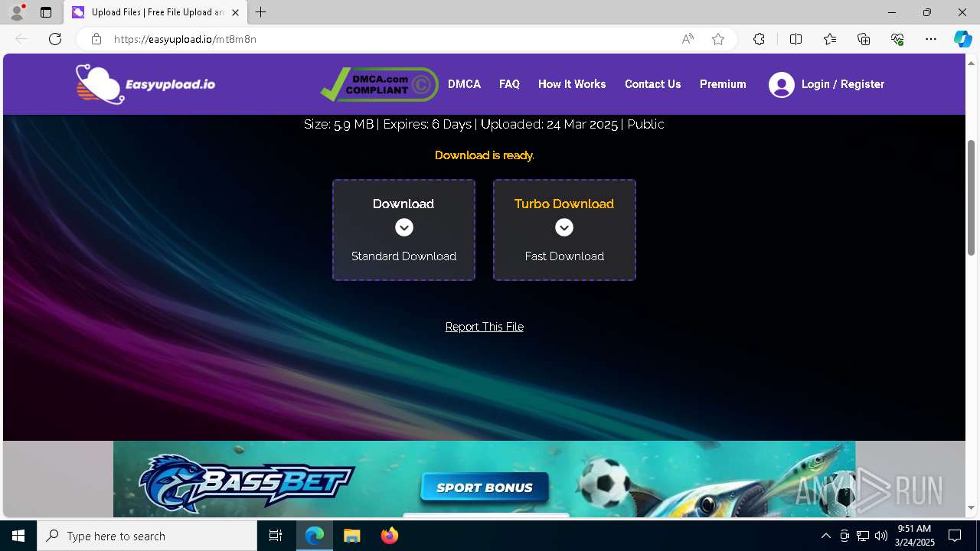Click the file size and expiry info line
The width and height of the screenshot is (980, 551).
(x=484, y=124)
